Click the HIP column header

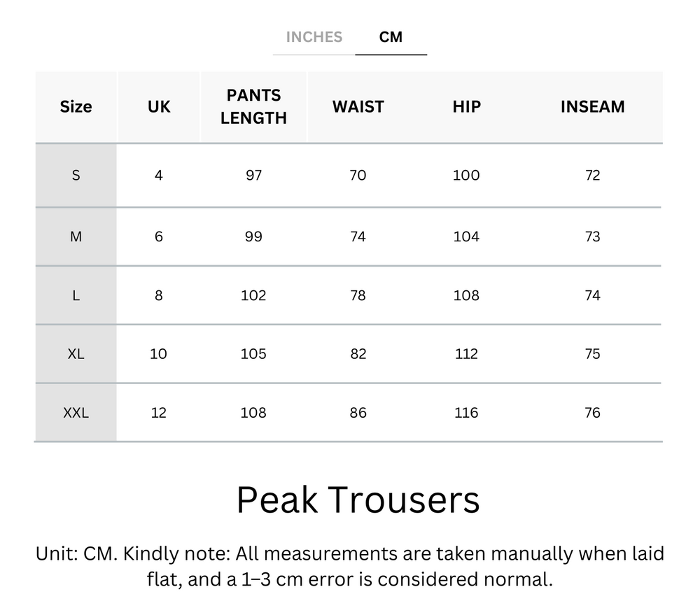(x=465, y=106)
